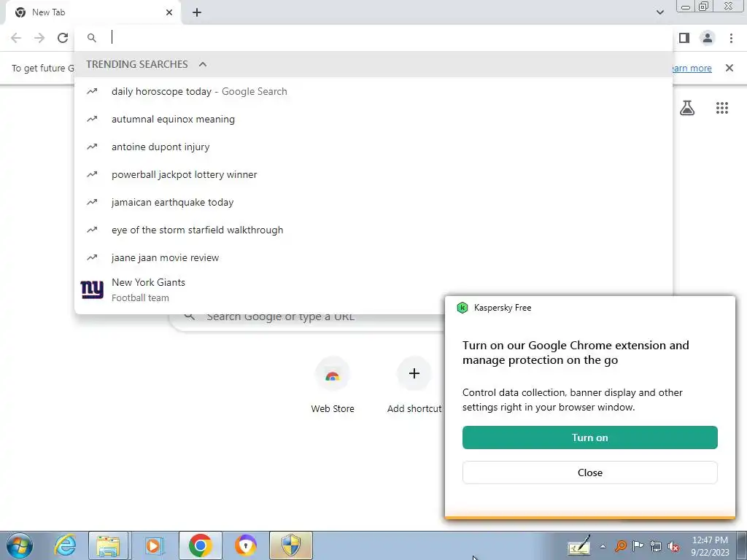Open the Chrome three-dot menu
The width and height of the screenshot is (747, 560).
[731, 38]
